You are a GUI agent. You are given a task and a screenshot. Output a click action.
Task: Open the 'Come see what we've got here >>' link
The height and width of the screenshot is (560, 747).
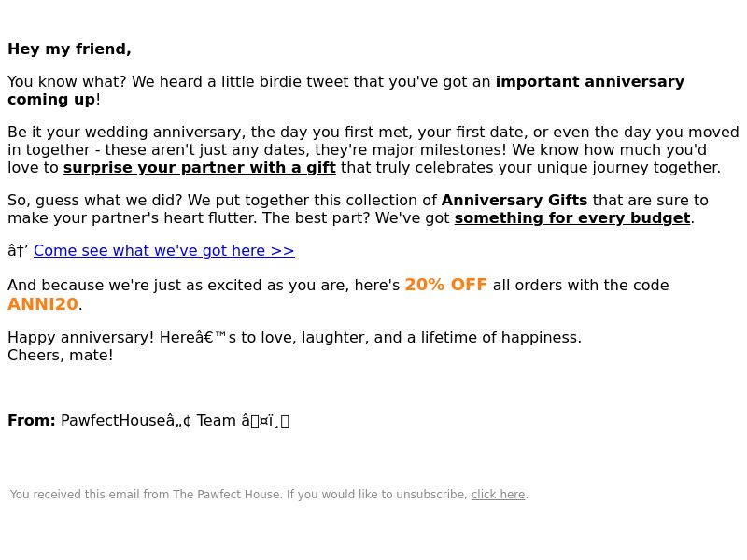click(x=164, y=250)
